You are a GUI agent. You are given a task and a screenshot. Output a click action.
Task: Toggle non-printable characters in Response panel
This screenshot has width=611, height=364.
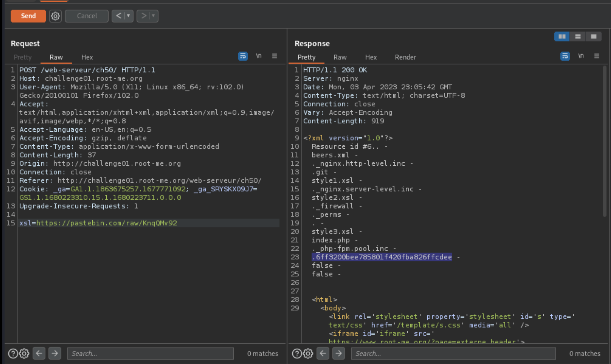[x=581, y=56]
